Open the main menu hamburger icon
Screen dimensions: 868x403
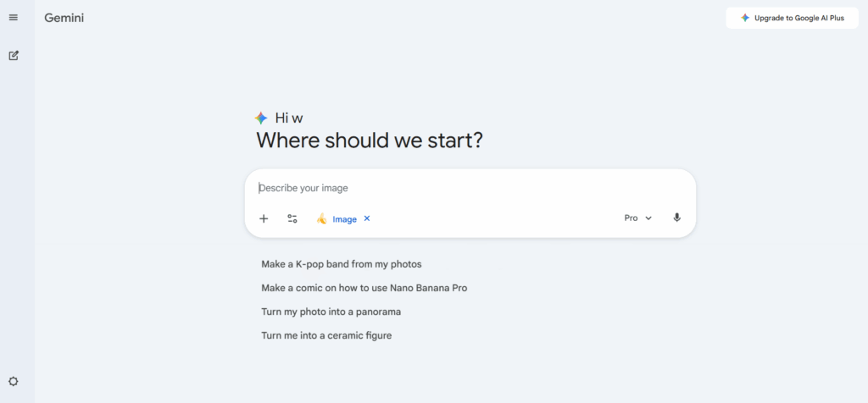[x=14, y=18]
